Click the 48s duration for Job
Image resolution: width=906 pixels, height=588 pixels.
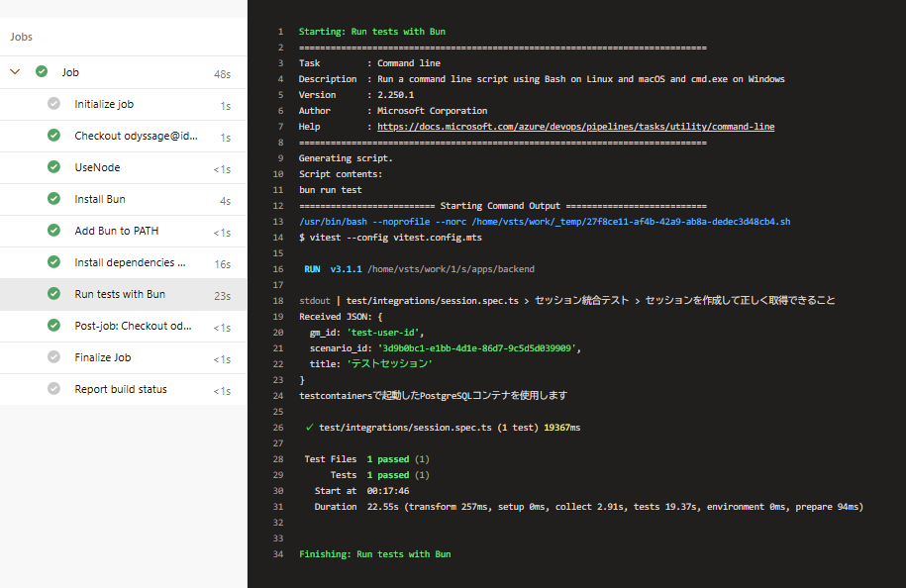pos(223,74)
